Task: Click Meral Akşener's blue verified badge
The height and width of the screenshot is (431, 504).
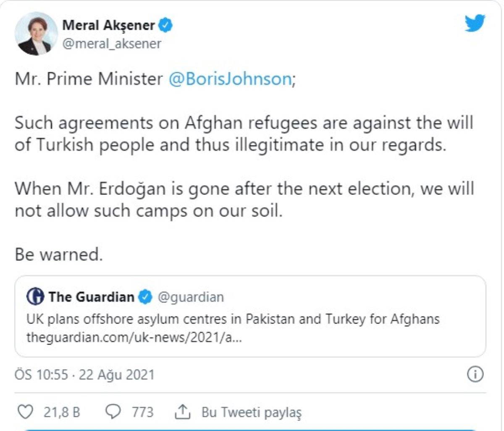Action: coord(166,25)
